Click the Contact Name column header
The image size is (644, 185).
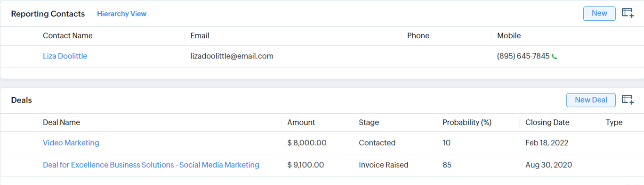(x=68, y=36)
